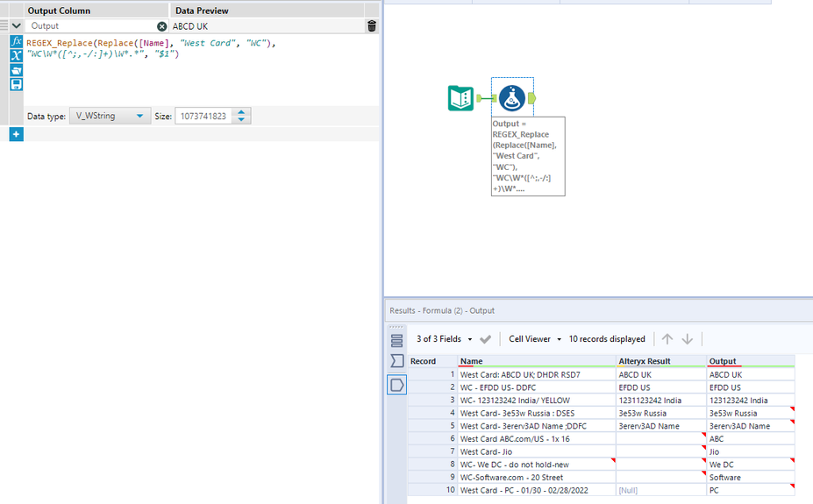Select cell 'West Card: ABCD UK; DHDR RSD7'
Screen dimensions: 813x504
[536, 374]
